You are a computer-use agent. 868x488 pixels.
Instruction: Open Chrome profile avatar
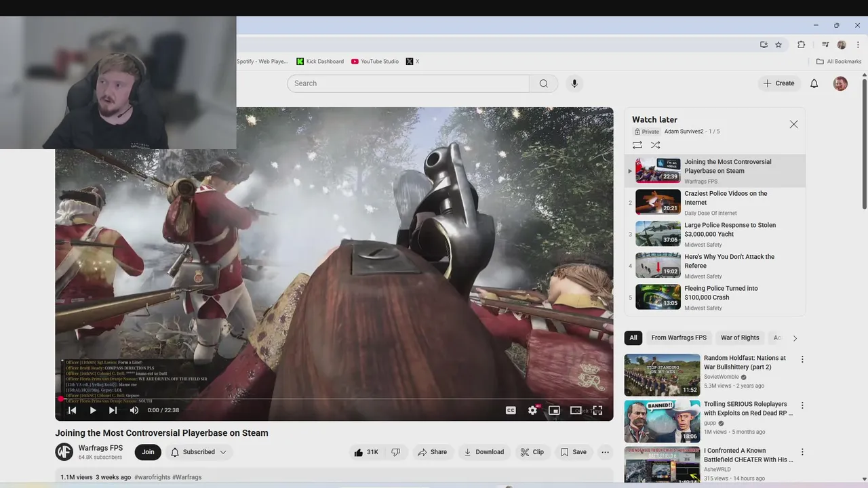click(842, 45)
